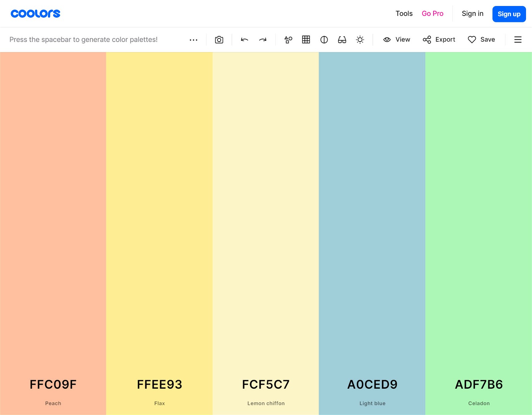Click the share icon beside Export

427,40
